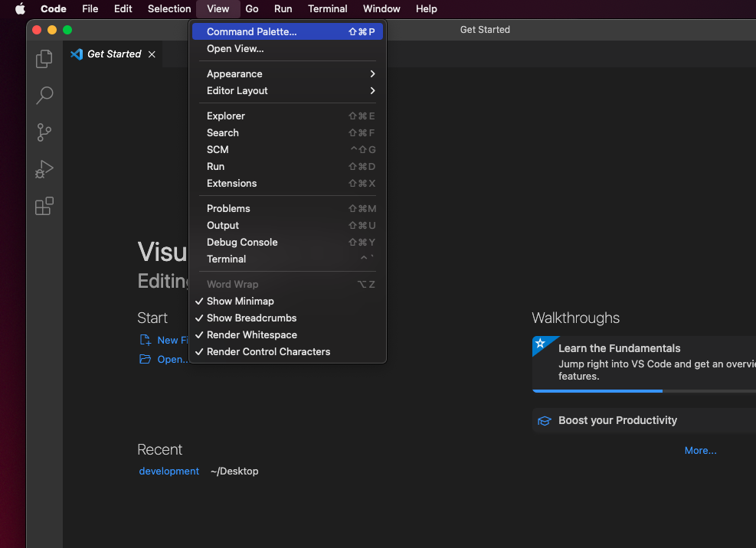
Task: Click the ~/Desktop path text
Action: pyautogui.click(x=234, y=471)
